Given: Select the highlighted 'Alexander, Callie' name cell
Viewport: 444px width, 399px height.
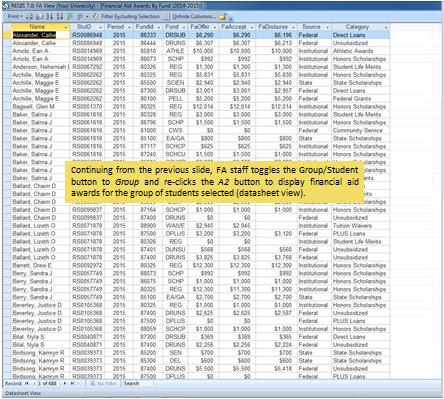Looking at the screenshot, I should 40,35.
